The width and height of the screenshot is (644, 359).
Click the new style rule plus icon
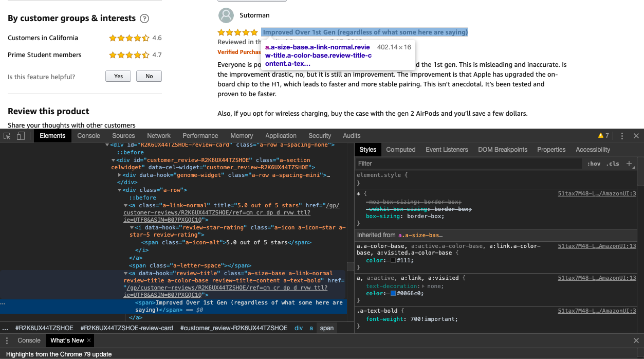coord(629,164)
